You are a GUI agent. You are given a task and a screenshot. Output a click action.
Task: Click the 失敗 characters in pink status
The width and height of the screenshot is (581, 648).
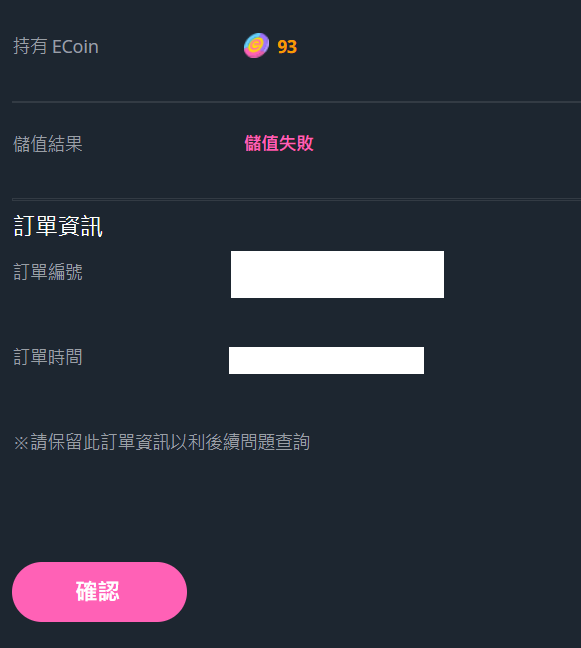point(296,143)
